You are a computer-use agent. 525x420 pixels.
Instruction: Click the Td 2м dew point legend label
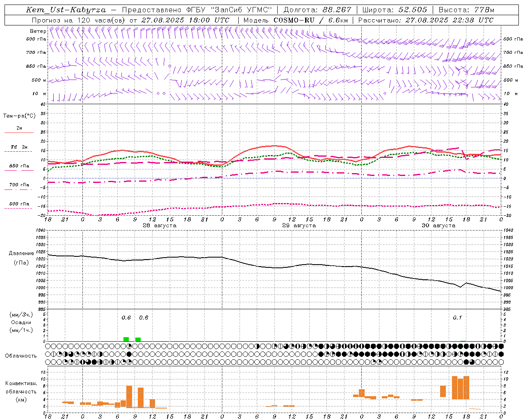(x=19, y=147)
